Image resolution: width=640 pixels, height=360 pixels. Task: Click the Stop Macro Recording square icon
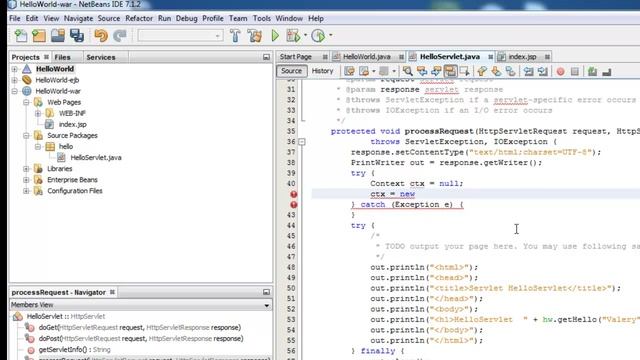click(x=575, y=71)
